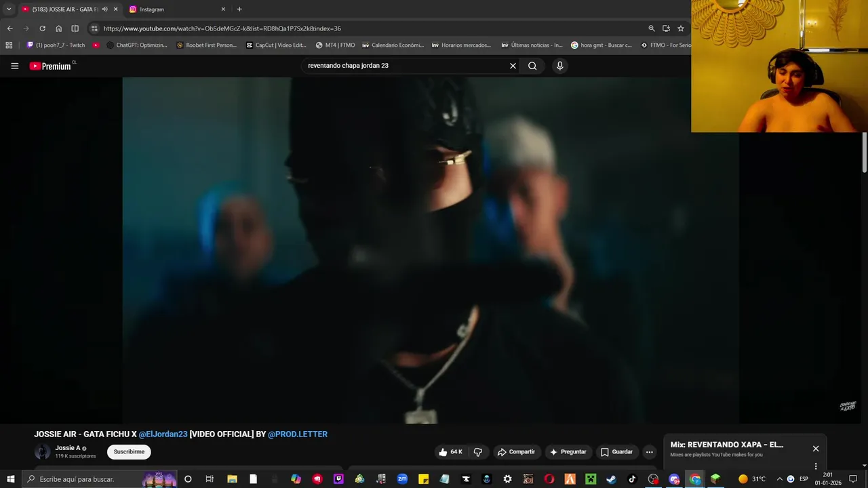
Task: Save video with Guardar button
Action: pos(616,452)
